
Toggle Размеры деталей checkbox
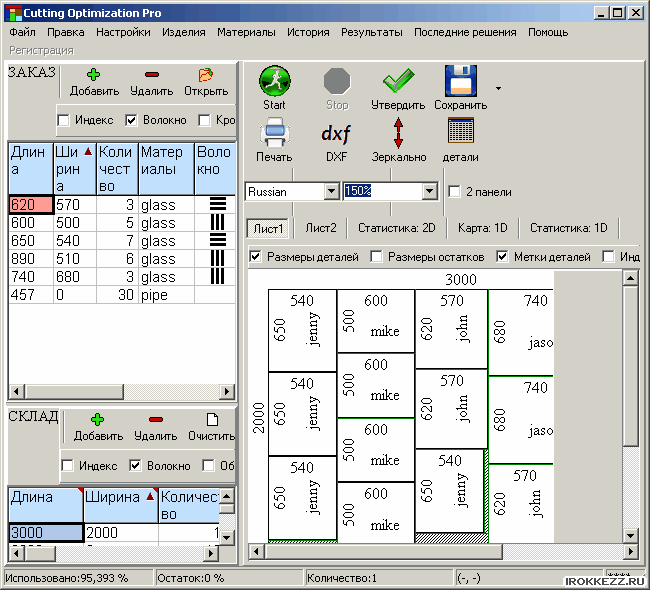[256, 257]
